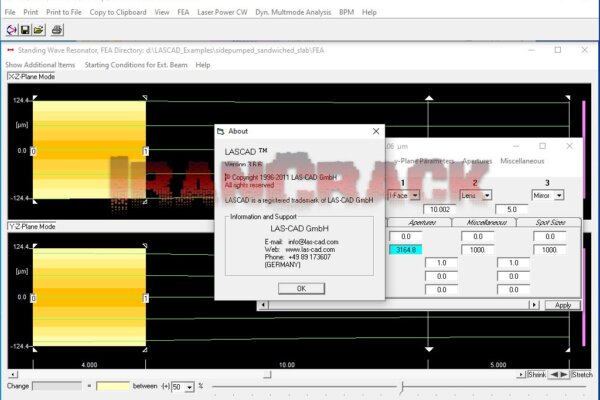This screenshot has height=400, width=600.
Task: Click the gray Change parameter field
Action: [57, 387]
